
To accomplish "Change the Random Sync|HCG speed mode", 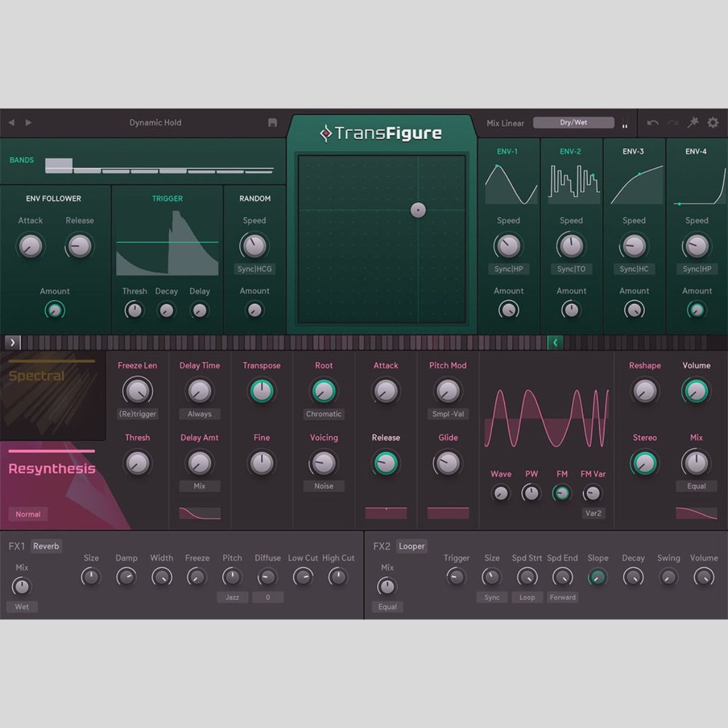I will [255, 269].
